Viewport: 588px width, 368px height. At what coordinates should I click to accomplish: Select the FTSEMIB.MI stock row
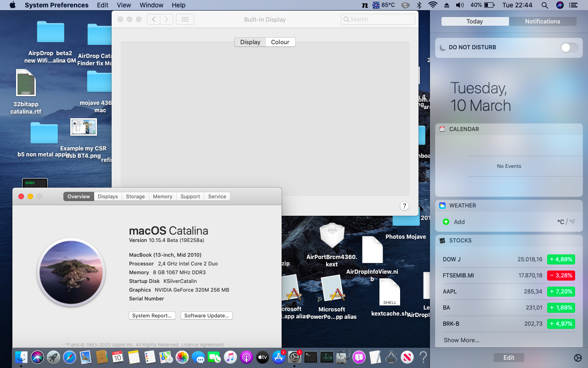tap(509, 276)
